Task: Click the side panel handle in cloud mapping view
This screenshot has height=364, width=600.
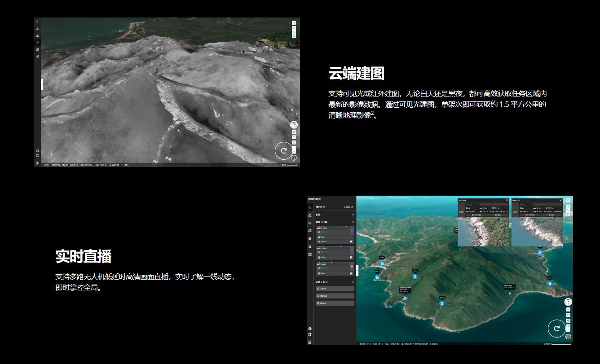Action: [42, 84]
